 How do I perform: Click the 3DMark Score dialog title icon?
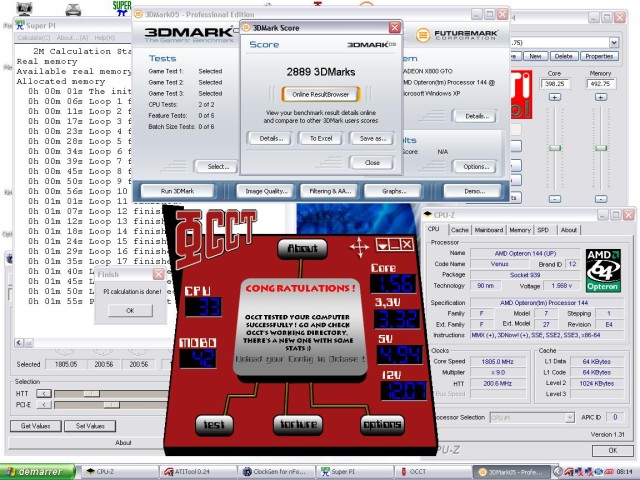point(246,28)
